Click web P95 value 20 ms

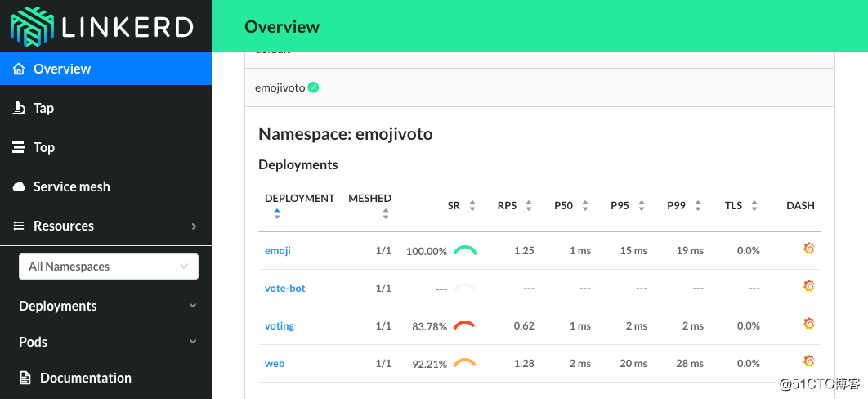tap(633, 364)
